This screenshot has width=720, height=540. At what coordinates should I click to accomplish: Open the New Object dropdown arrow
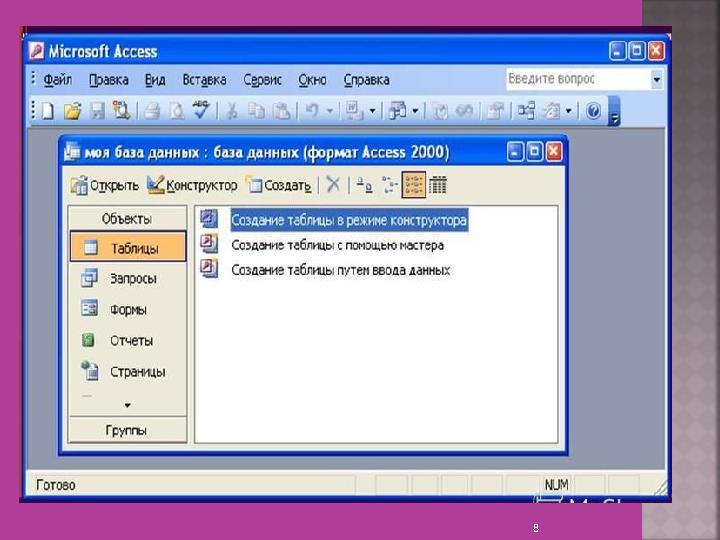[x=568, y=111]
